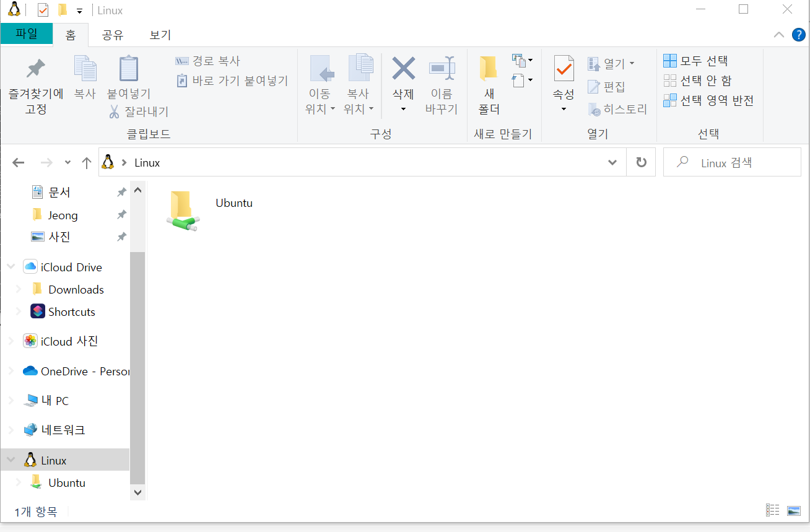810x532 pixels.
Task: Click 선택 안 함 (Select none)
Action: 697,81
